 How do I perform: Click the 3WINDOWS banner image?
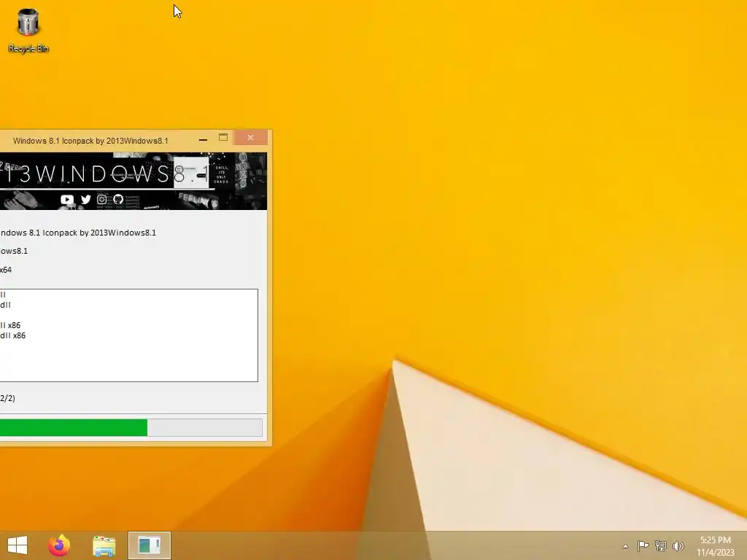(133, 181)
